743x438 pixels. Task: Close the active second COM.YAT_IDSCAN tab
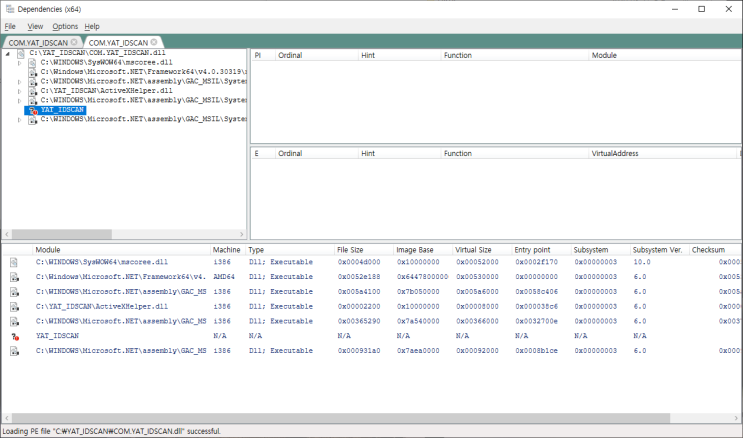pos(154,42)
